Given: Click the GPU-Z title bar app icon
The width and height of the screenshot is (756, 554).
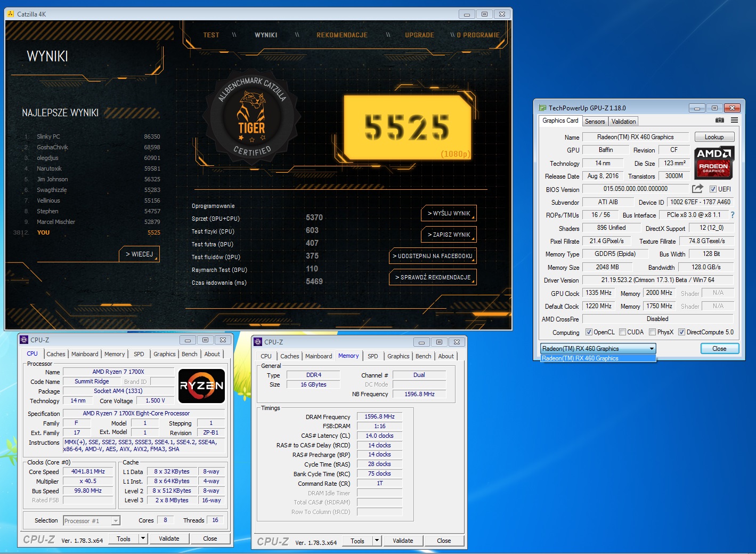Looking at the screenshot, I should tap(543, 108).
